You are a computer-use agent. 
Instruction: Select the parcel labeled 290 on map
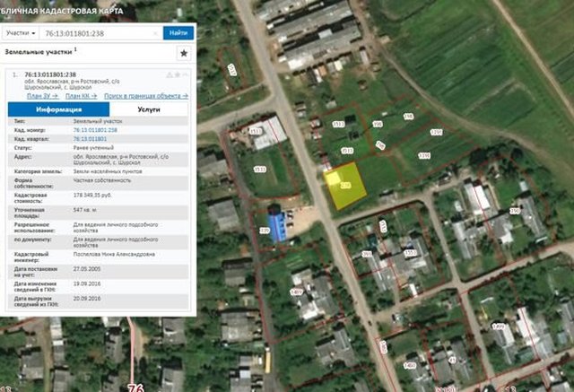click(515, 211)
